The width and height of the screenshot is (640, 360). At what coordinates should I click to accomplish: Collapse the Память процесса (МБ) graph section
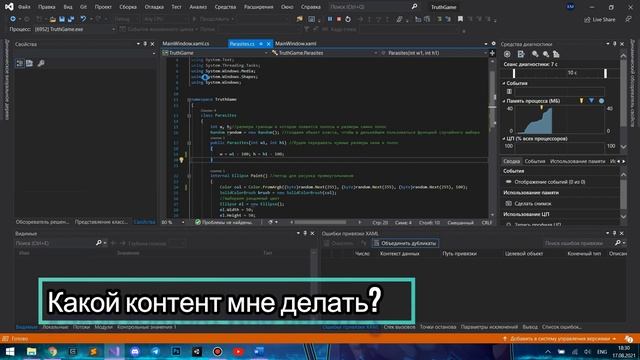[x=504, y=101]
